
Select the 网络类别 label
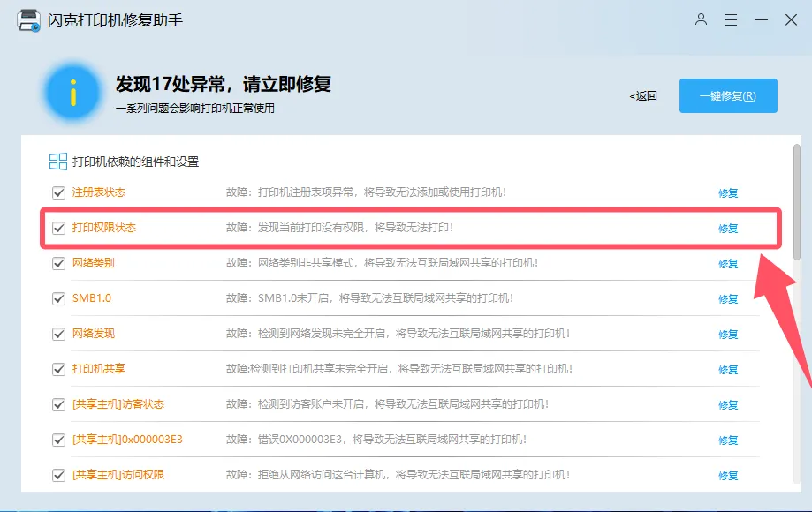tap(93, 263)
